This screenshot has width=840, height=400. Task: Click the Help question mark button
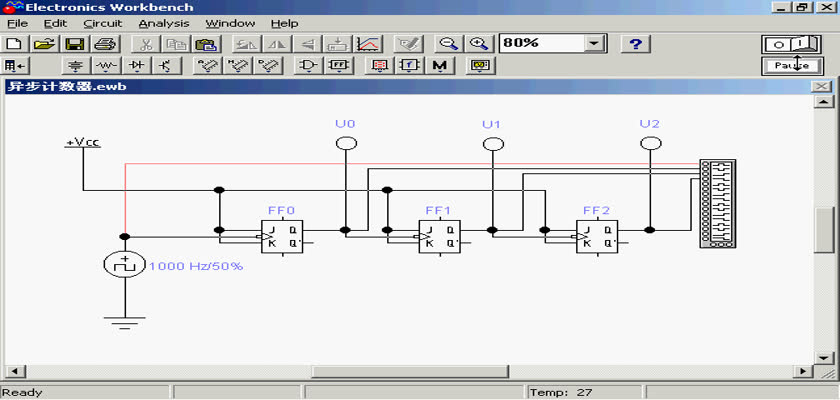[x=636, y=44]
